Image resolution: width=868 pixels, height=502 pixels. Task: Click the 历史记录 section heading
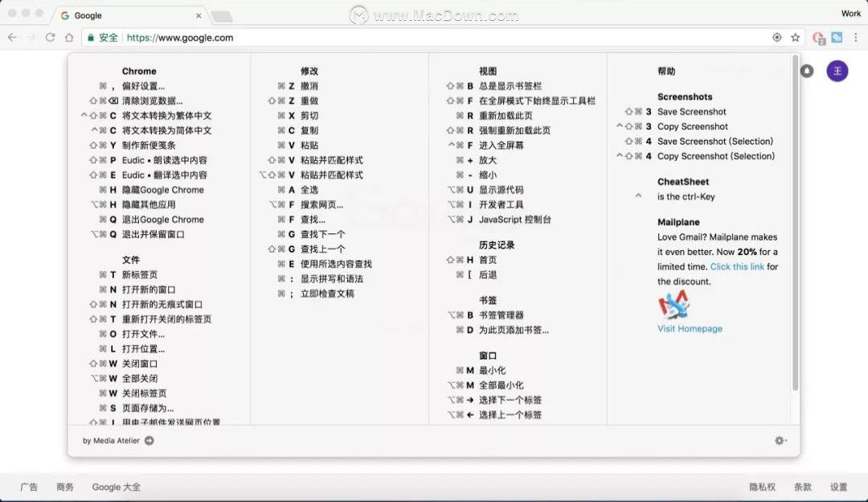pos(497,245)
